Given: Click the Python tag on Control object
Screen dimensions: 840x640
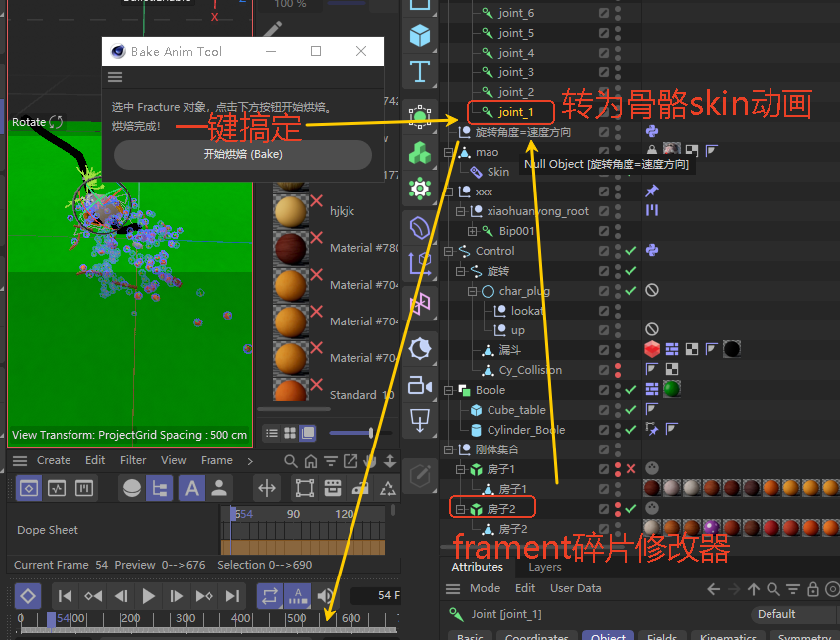Looking at the screenshot, I should coord(651,251).
